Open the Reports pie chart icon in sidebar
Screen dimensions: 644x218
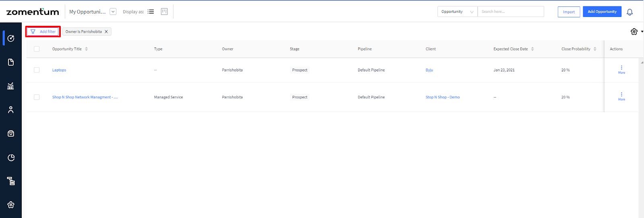tap(11, 158)
